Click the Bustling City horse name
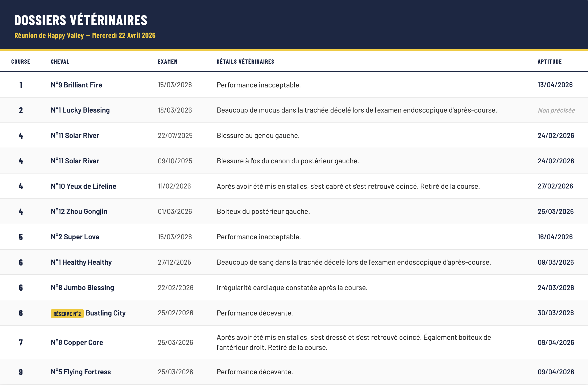Screen dimensions: 588x385 106,313
